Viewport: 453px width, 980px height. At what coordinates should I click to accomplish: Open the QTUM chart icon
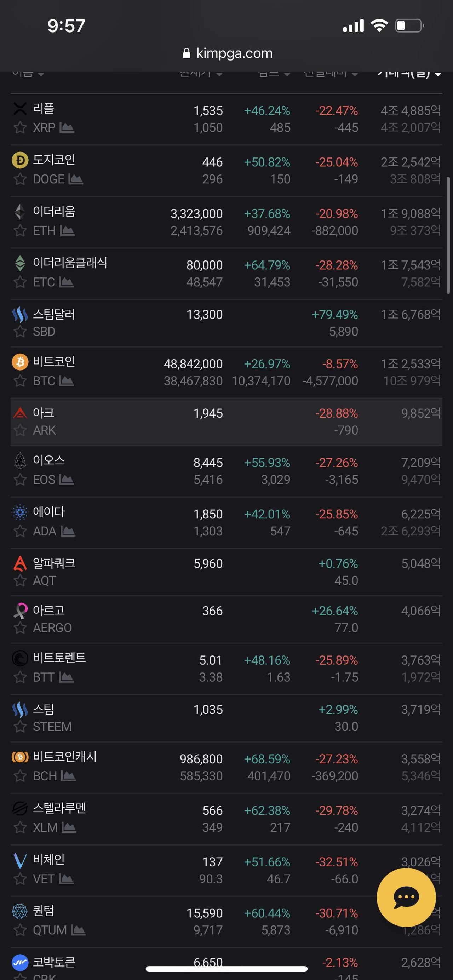coord(78,930)
